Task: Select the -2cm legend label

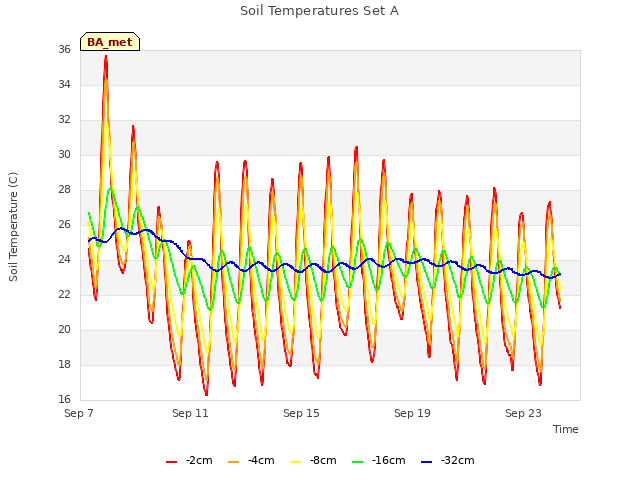Action: click(199, 460)
